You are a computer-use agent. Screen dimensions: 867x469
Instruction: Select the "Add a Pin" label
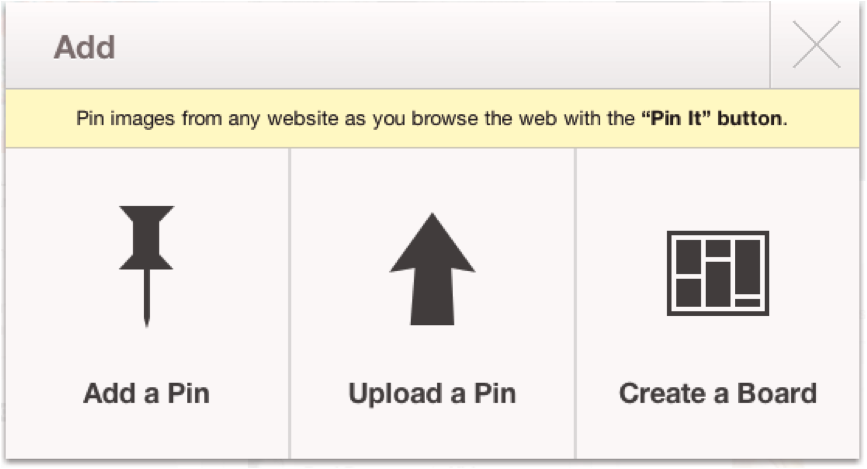[147, 394]
